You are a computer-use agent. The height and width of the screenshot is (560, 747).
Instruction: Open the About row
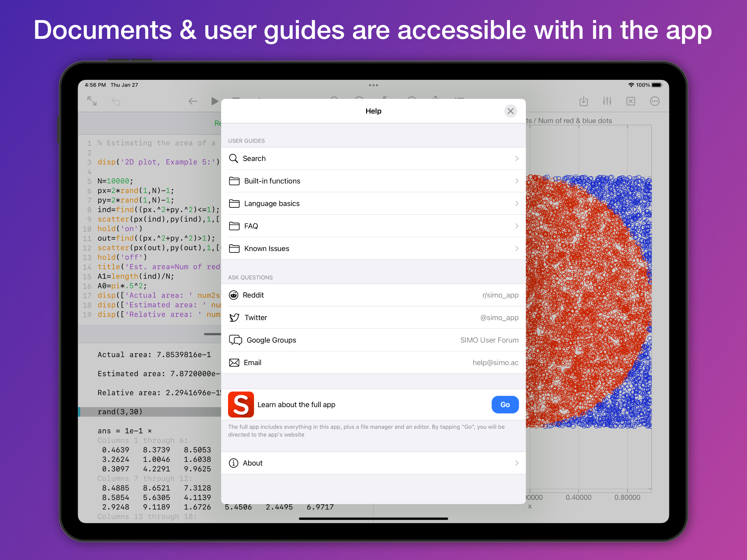pos(373,463)
